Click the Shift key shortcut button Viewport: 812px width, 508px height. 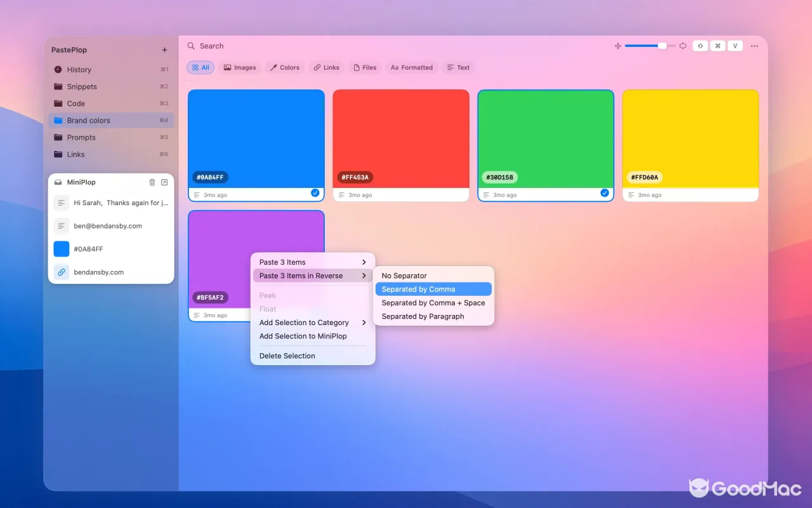[700, 46]
